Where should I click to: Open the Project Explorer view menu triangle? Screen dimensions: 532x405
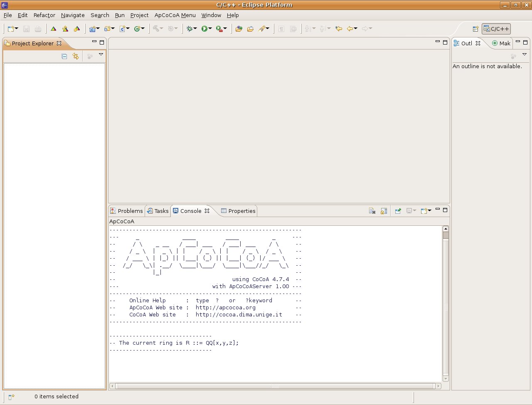click(x=101, y=54)
